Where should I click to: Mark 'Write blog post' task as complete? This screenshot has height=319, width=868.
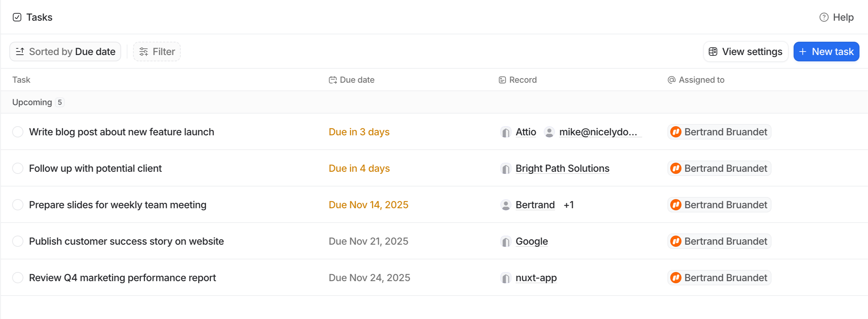coord(18,132)
